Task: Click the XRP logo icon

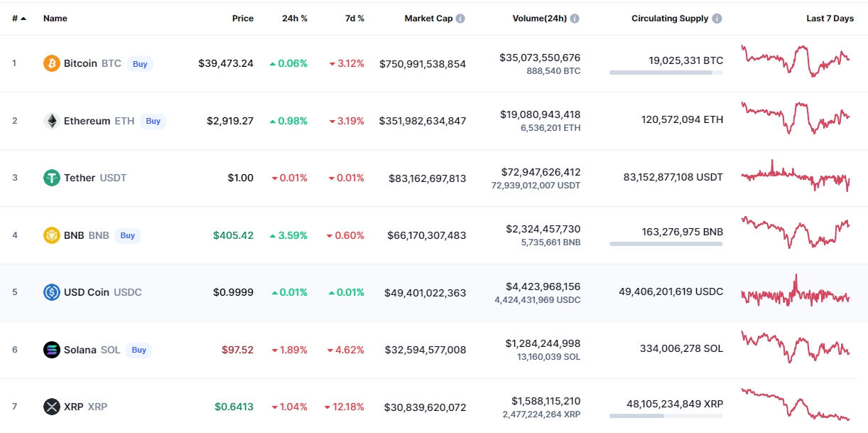Action: (x=52, y=407)
